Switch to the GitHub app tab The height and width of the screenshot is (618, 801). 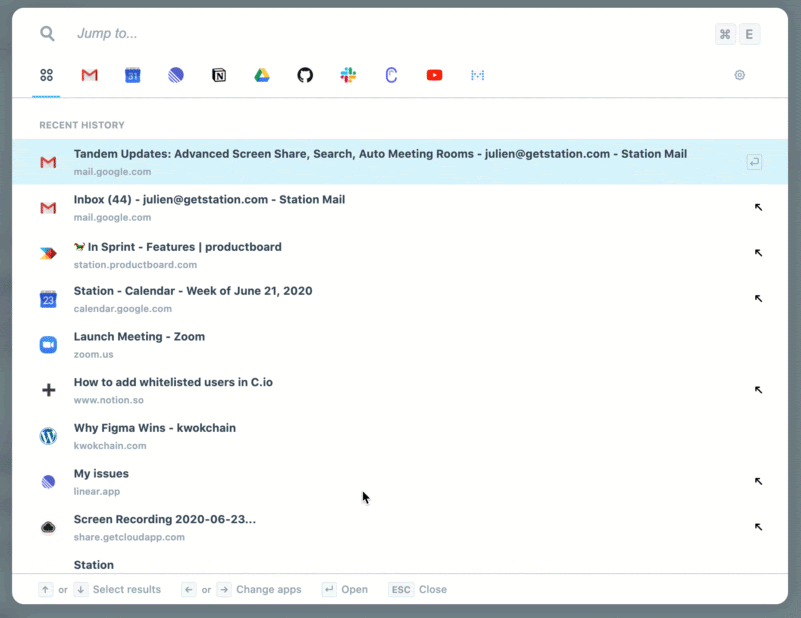coord(305,76)
